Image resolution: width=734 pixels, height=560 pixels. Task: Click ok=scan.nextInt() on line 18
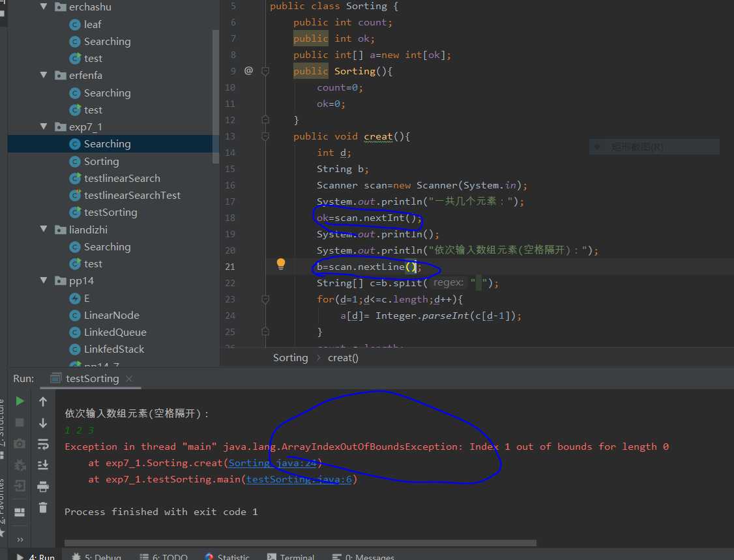[x=368, y=218]
